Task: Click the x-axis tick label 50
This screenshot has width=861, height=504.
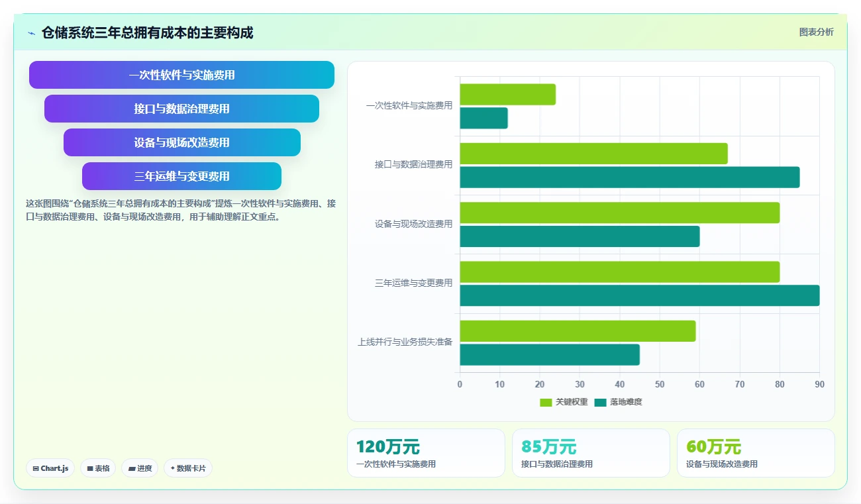Action: tap(660, 384)
